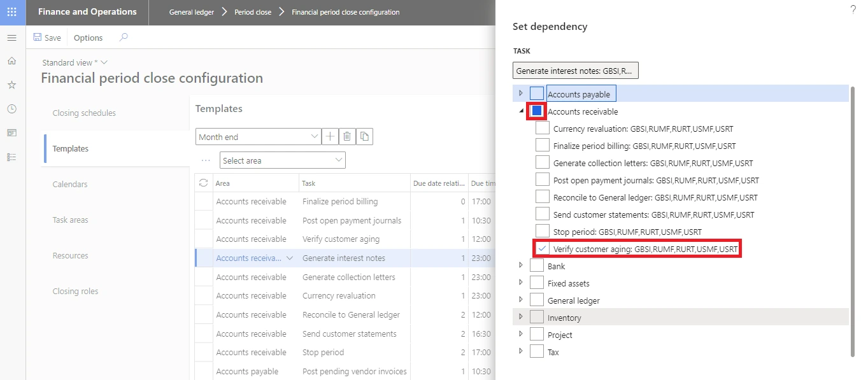The height and width of the screenshot is (380, 868).
Task: Check Generate collection letters dependency checkbox
Action: tap(543, 162)
